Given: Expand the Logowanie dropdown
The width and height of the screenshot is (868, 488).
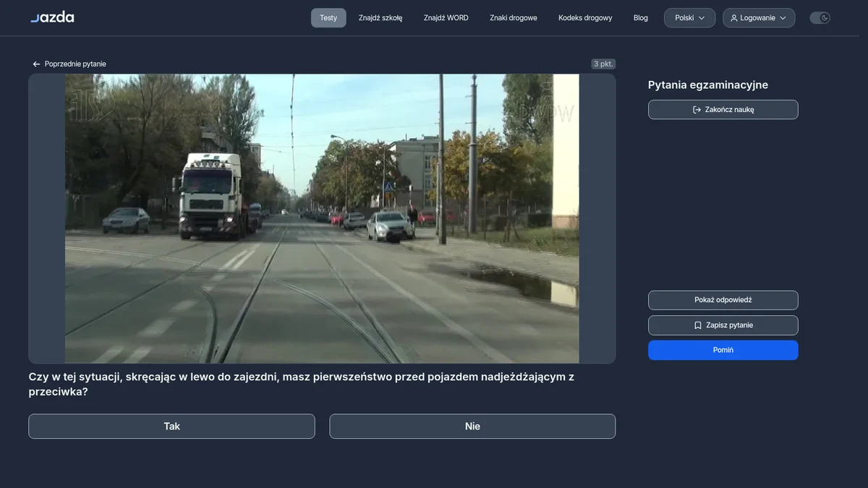Looking at the screenshot, I should coord(759,18).
